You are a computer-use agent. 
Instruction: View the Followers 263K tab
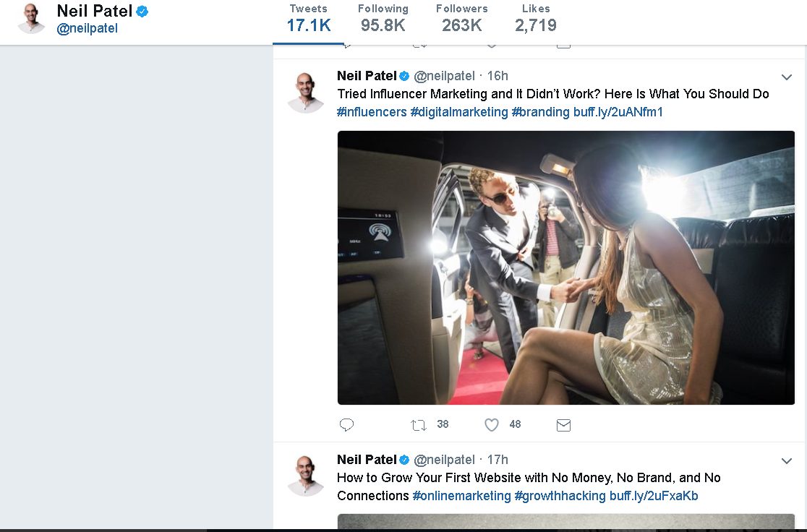[461, 19]
